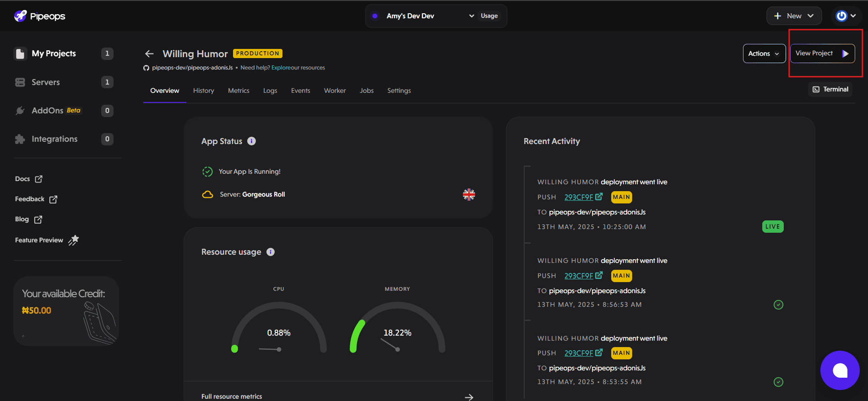The image size is (868, 401).
Task: Click the Blog external link icon
Action: [x=38, y=219]
